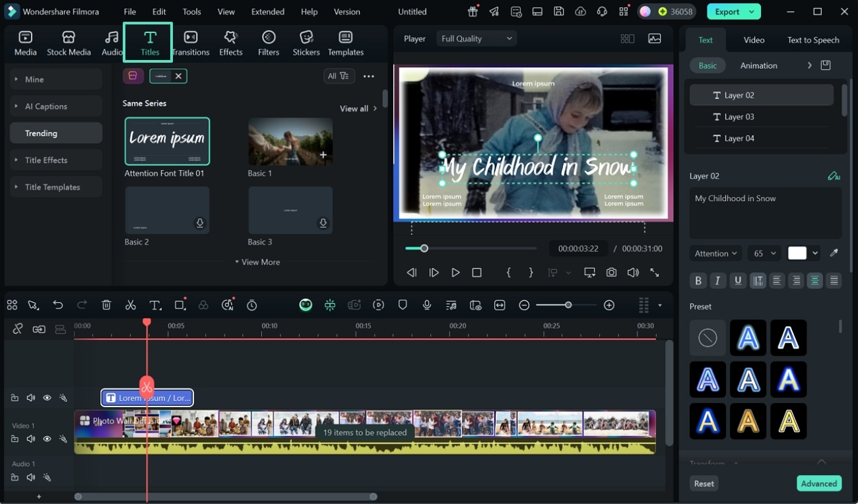This screenshot has height=504, width=858.
Task: Open the Templates tab
Action: click(x=346, y=44)
